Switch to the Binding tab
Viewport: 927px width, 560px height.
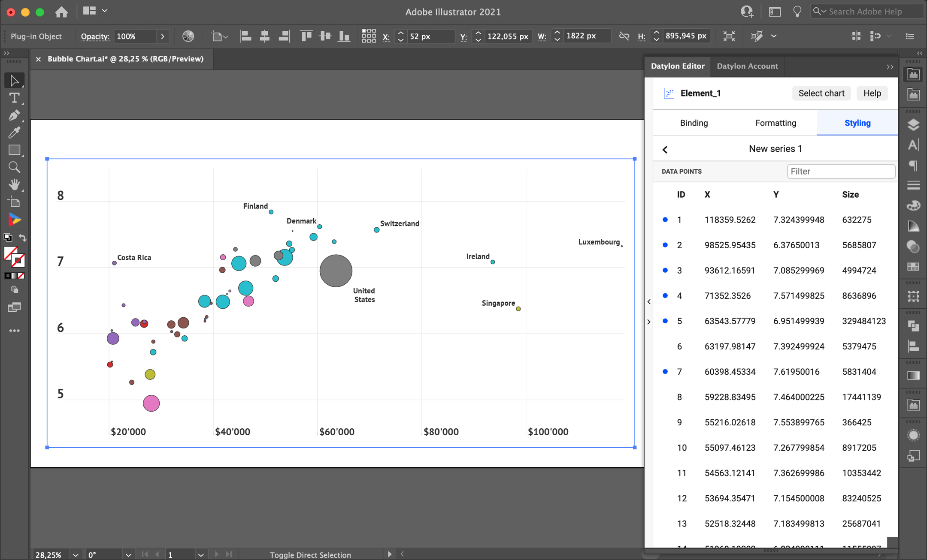[x=694, y=123]
